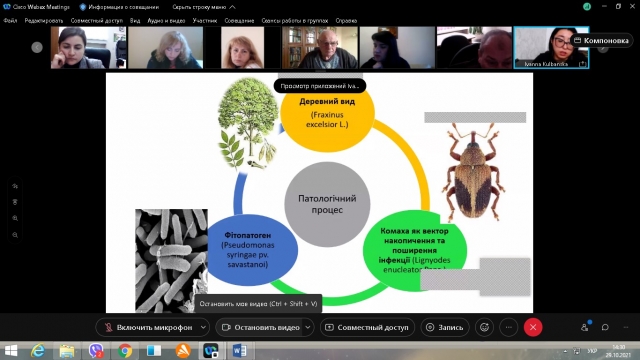Open the chat panel icon
Screen dimensions: 640x360
coord(605,327)
